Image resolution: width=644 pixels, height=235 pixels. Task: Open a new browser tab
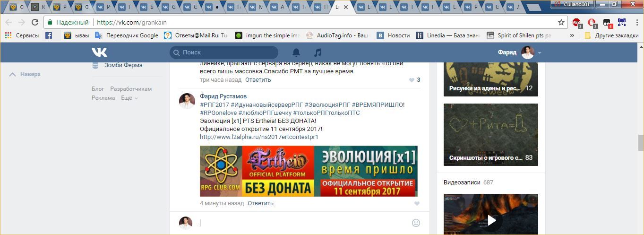(x=534, y=8)
